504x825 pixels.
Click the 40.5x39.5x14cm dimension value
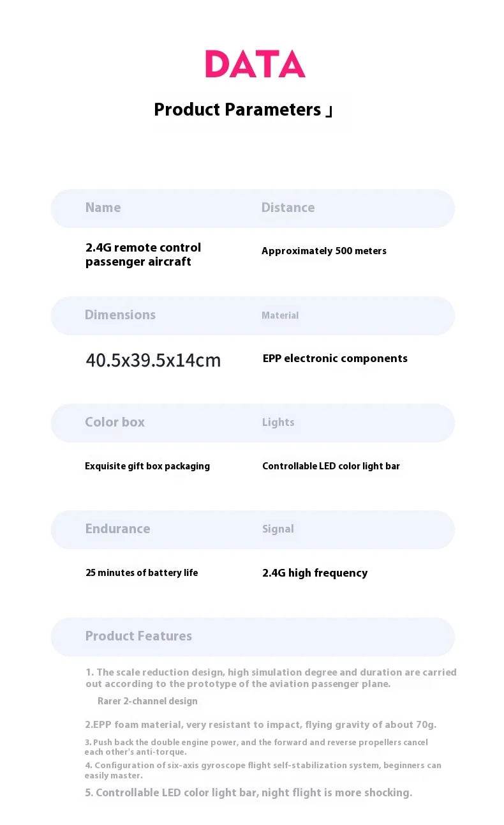153,360
